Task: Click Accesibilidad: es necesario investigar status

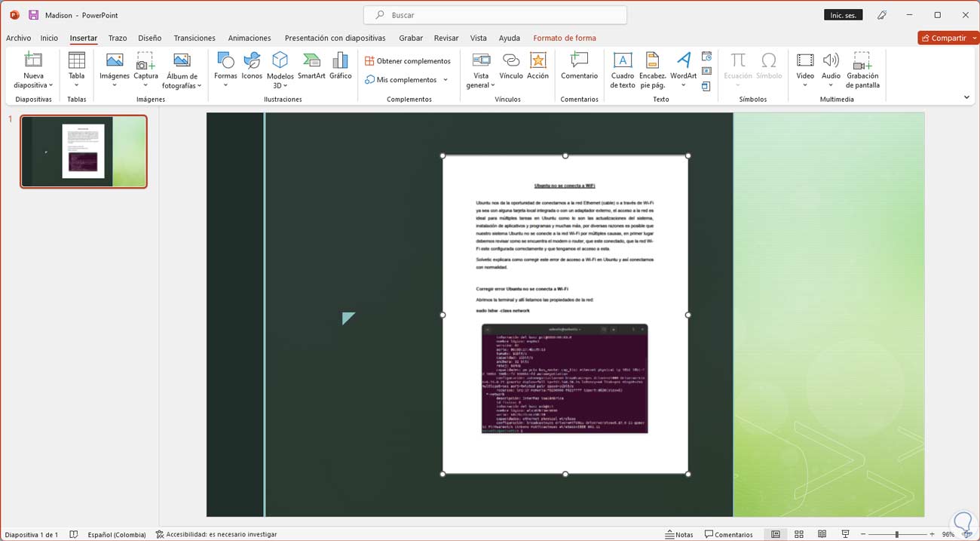Action: tap(216, 534)
